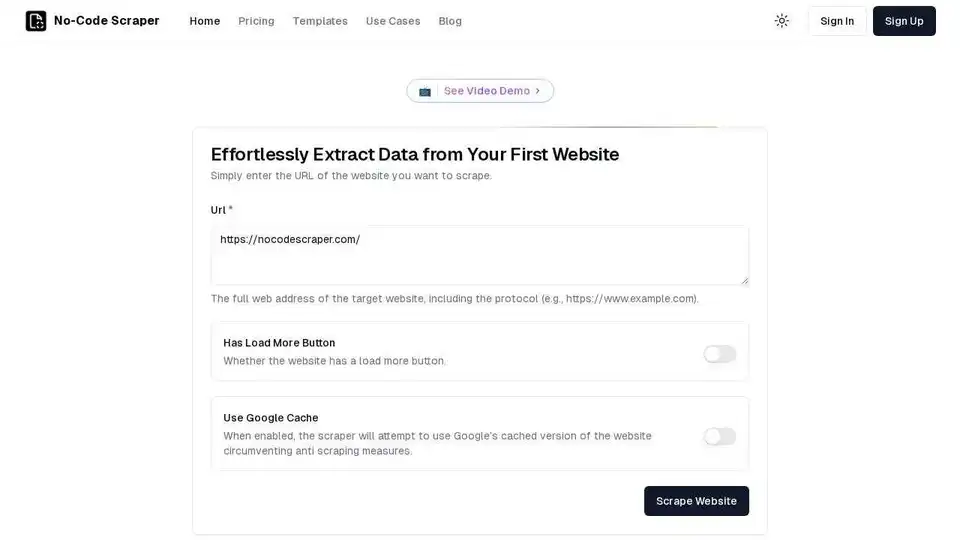Go to the Pricing page

[256, 21]
